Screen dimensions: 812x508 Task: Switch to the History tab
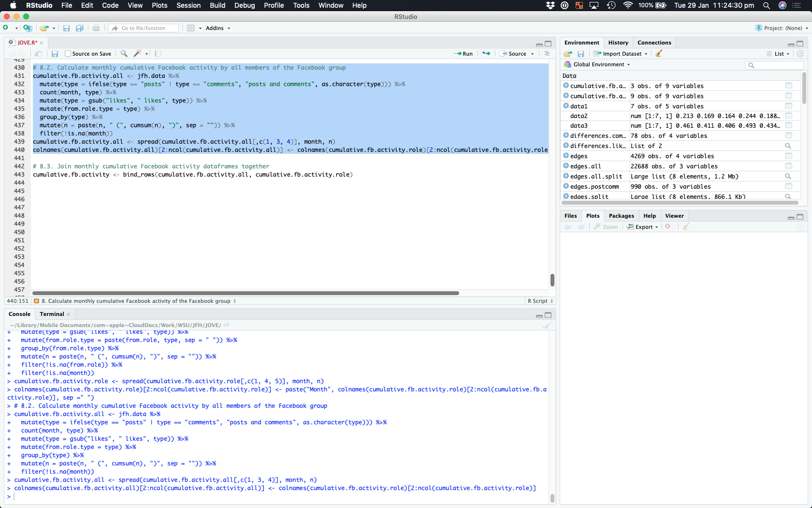[618, 43]
